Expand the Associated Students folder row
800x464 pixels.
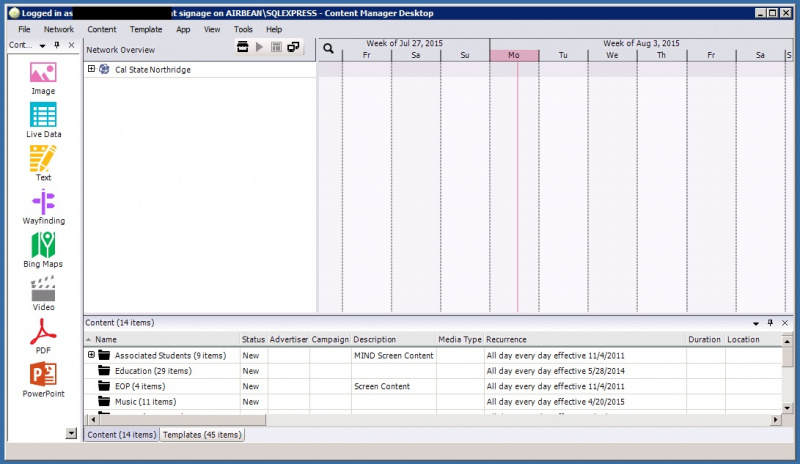(91, 355)
